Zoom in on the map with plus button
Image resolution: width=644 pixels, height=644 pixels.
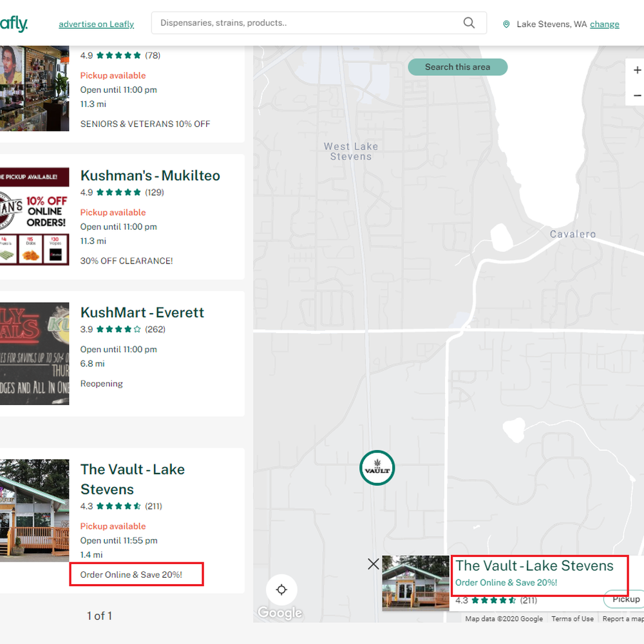pos(636,70)
